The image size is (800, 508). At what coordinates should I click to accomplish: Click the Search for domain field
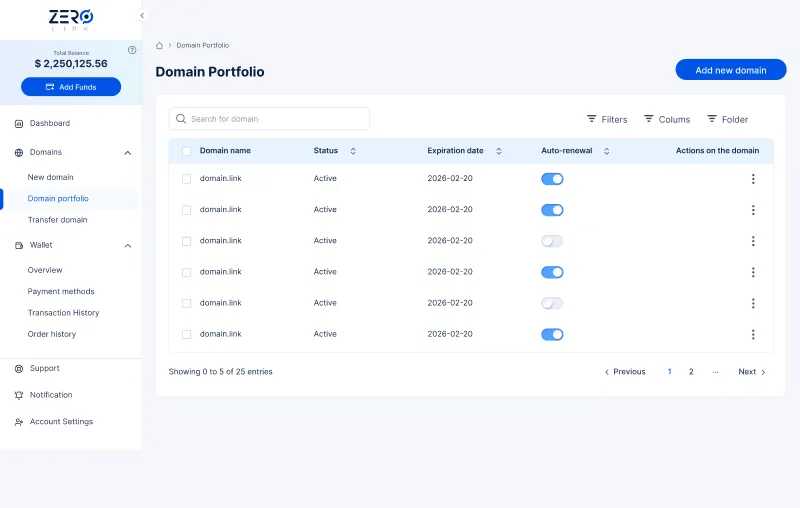(269, 119)
